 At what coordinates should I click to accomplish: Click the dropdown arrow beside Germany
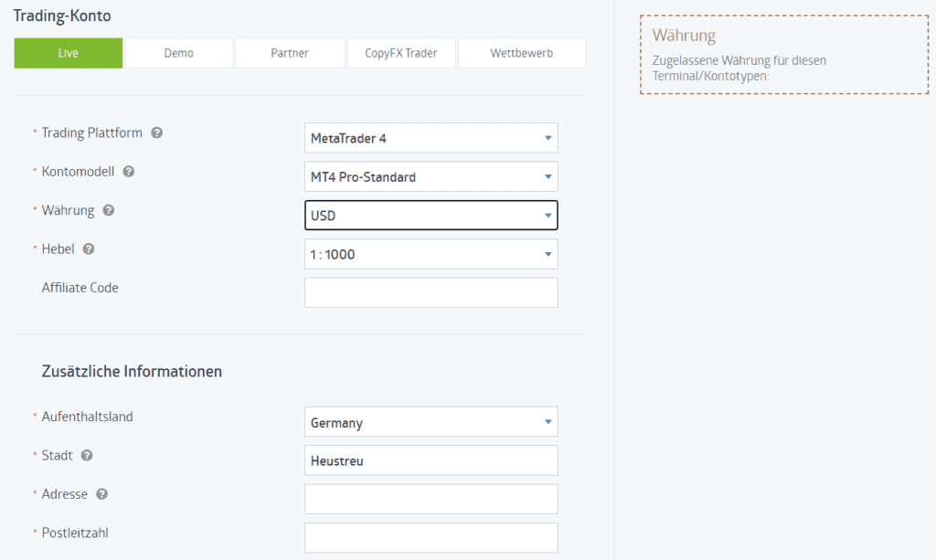549,421
